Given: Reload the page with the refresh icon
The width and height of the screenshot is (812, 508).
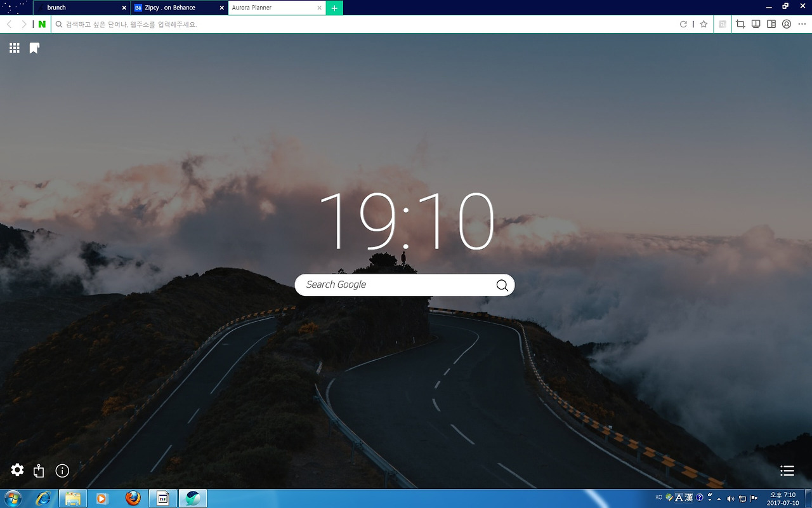Looking at the screenshot, I should [683, 24].
